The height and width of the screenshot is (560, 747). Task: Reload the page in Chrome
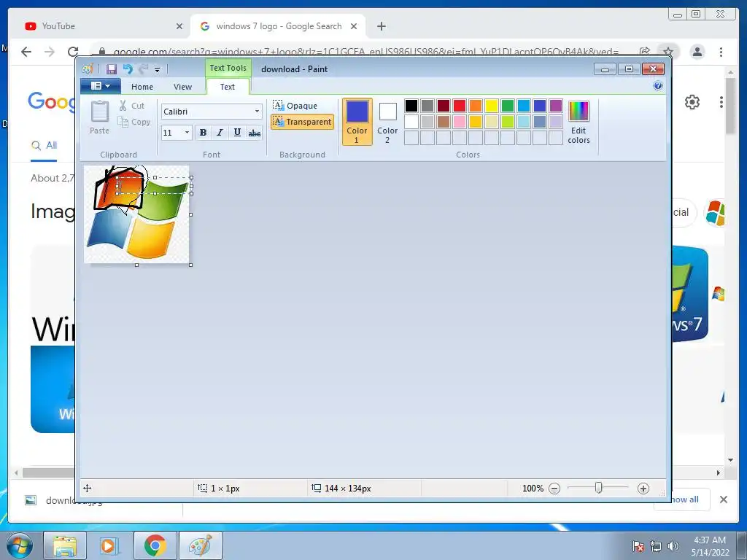pyautogui.click(x=73, y=52)
